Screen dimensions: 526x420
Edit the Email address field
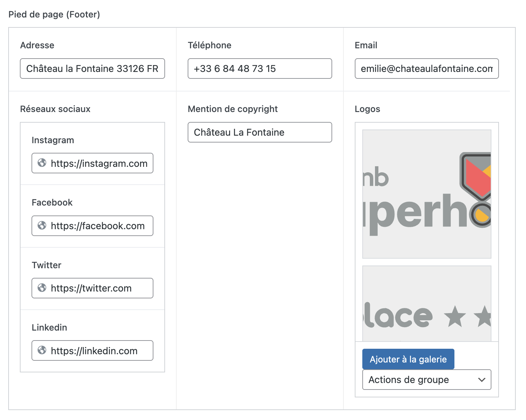[x=426, y=69]
